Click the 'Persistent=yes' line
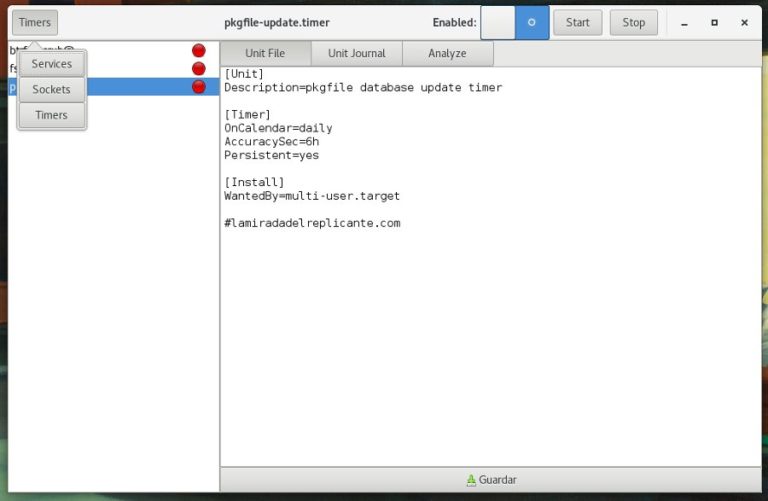Screen dimensions: 768x501 271,155
